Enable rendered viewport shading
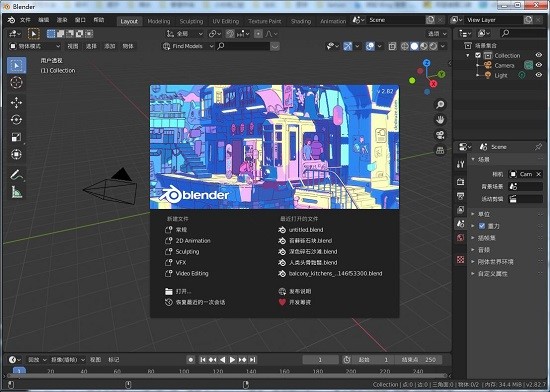550x392 pixels. pos(434,46)
